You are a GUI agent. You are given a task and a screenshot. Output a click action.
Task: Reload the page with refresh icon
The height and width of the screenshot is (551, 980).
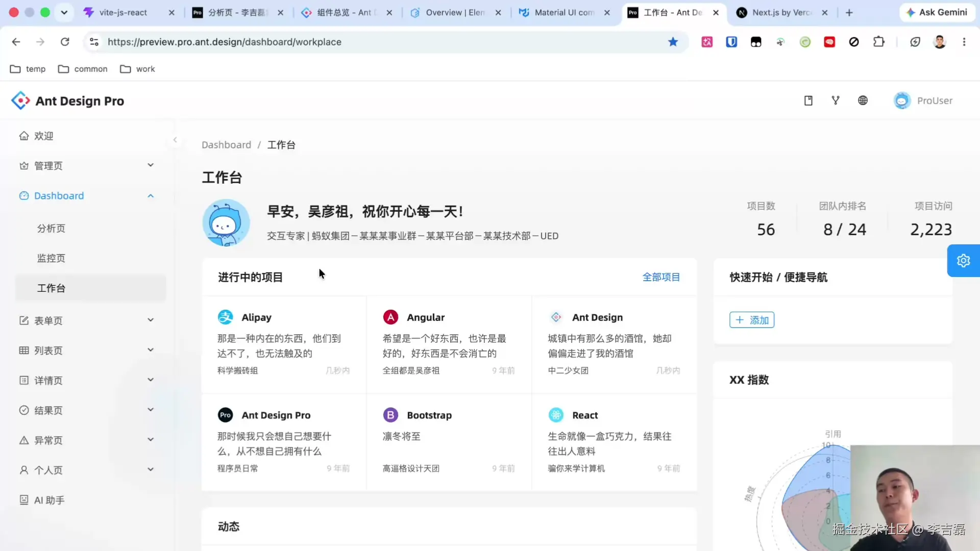coord(65,42)
